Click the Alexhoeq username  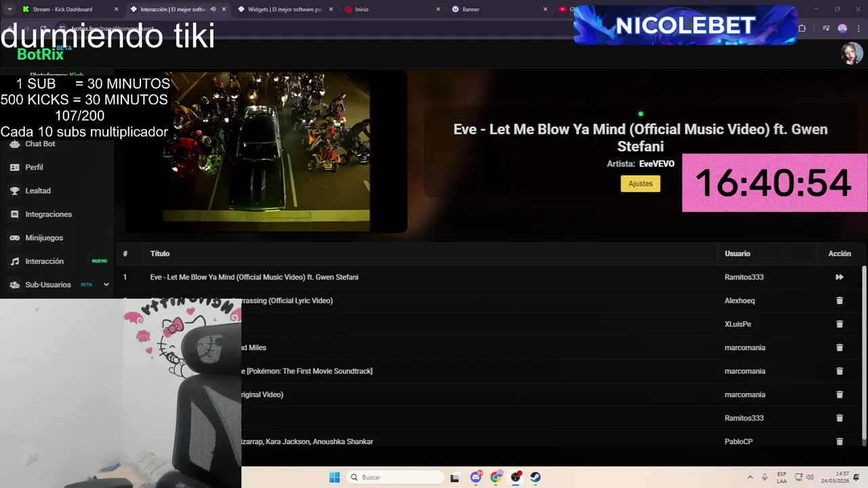(739, 300)
